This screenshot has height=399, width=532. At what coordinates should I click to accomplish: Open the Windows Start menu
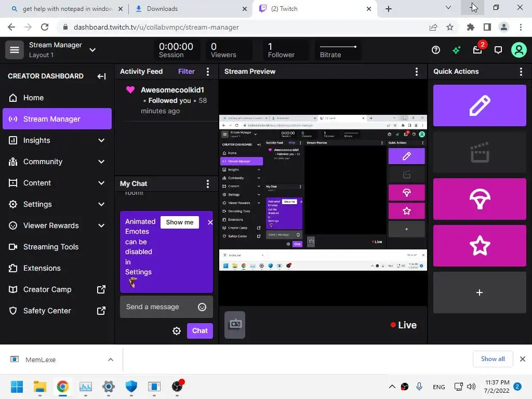pos(17,387)
